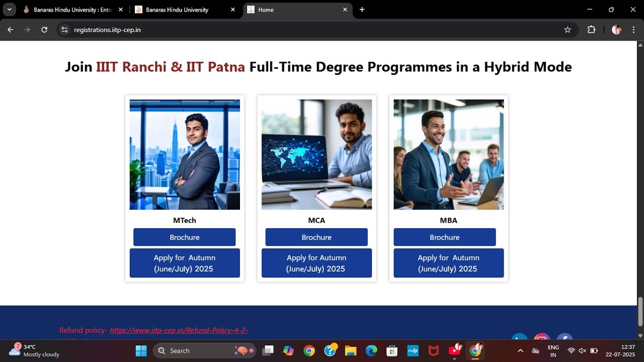Click the Facebook icon in footer
This screenshot has width=644, height=362.
(x=565, y=337)
